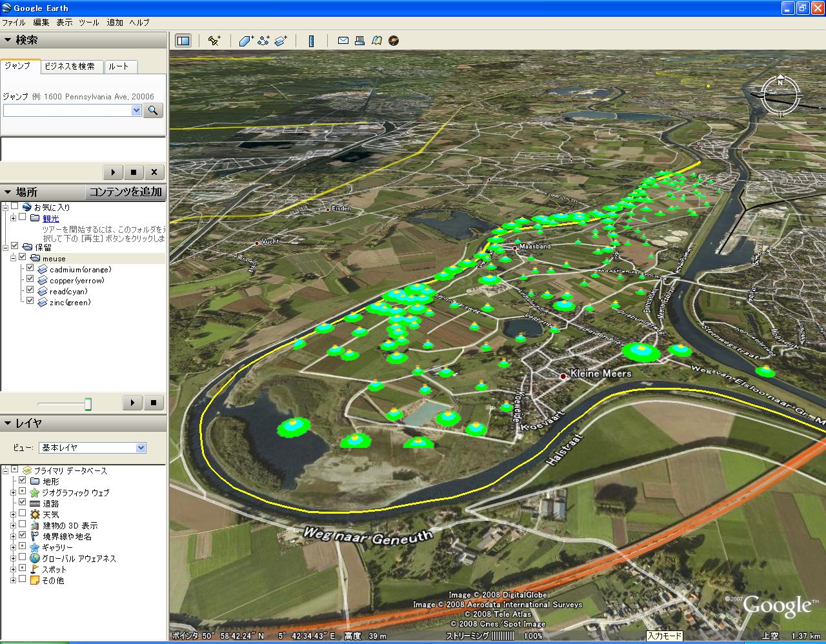Click the search magnifier button
Image resolution: width=826 pixels, height=644 pixels.
[x=153, y=110]
